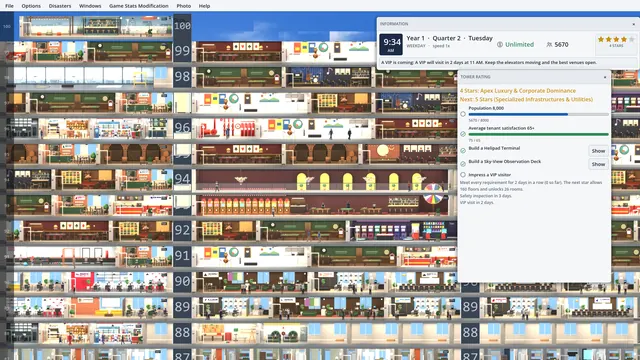Open the Disasters menu

(60, 6)
